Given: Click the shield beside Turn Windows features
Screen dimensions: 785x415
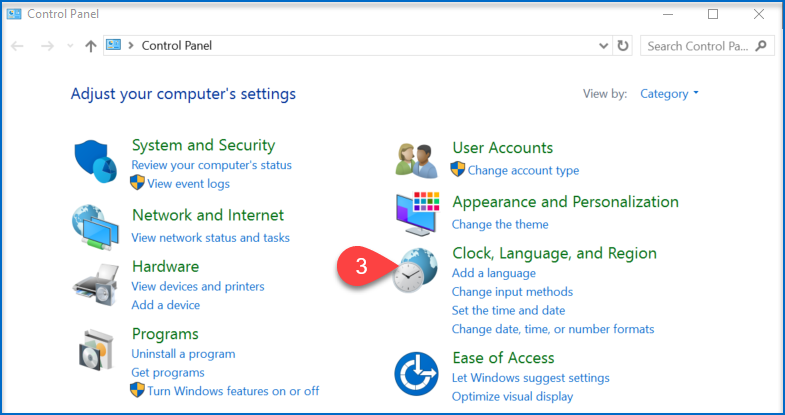Looking at the screenshot, I should (137, 389).
